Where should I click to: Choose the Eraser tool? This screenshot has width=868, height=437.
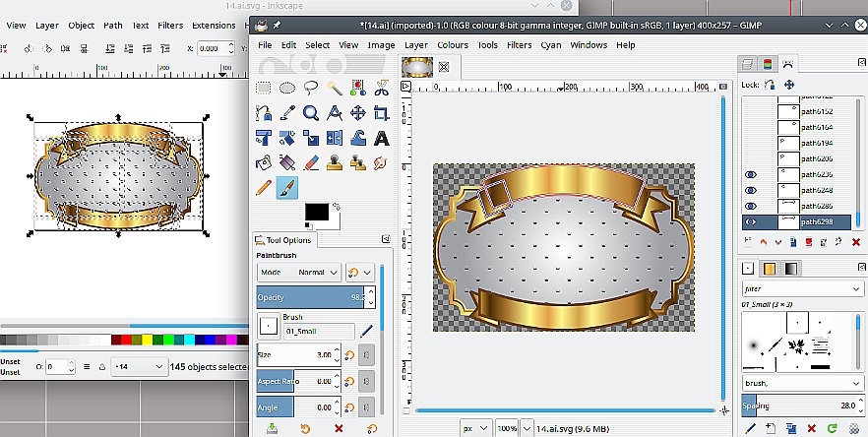coord(311,162)
